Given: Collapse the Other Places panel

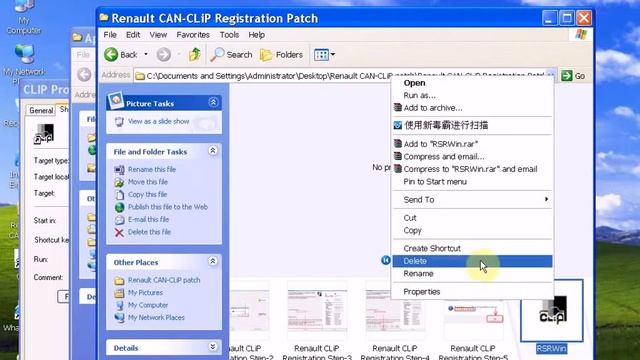Looking at the screenshot, I should (213, 261).
